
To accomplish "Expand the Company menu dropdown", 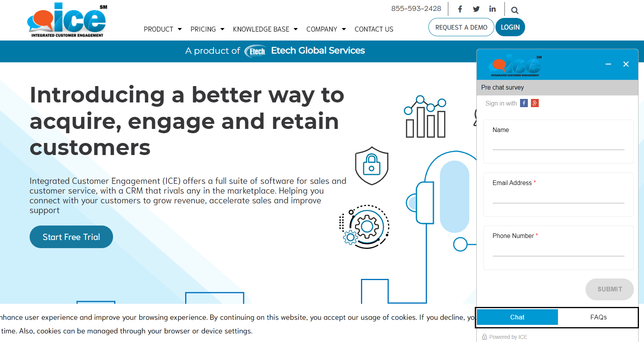I will tap(326, 29).
